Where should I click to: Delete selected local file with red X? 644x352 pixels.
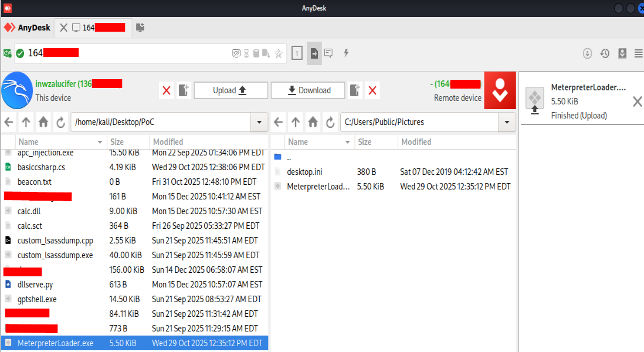pyautogui.click(x=167, y=90)
